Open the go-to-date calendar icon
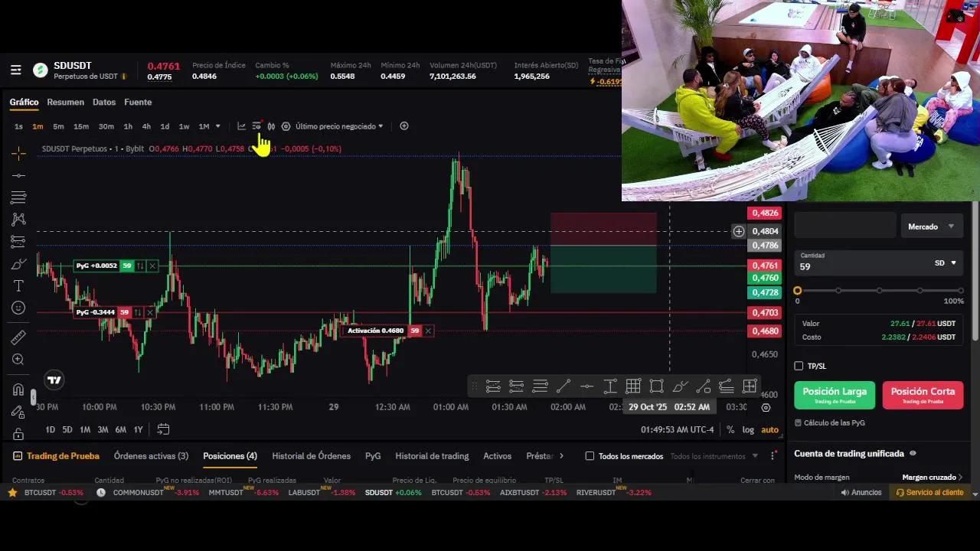The width and height of the screenshot is (980, 551). 163,429
